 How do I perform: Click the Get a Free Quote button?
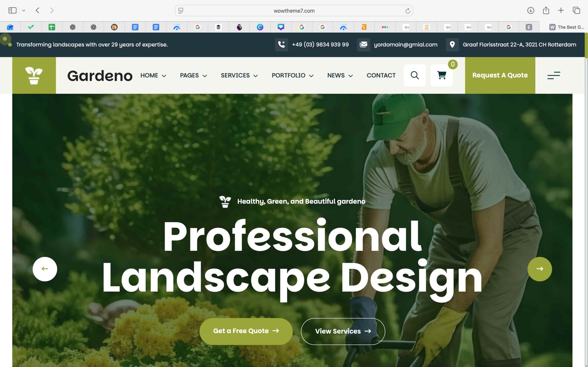(x=246, y=331)
